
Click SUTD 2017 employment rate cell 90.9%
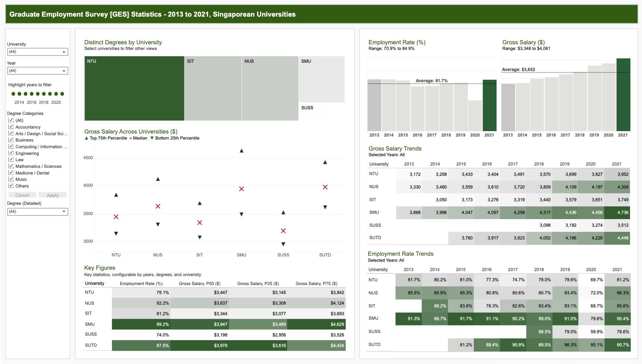pyautogui.click(x=513, y=345)
